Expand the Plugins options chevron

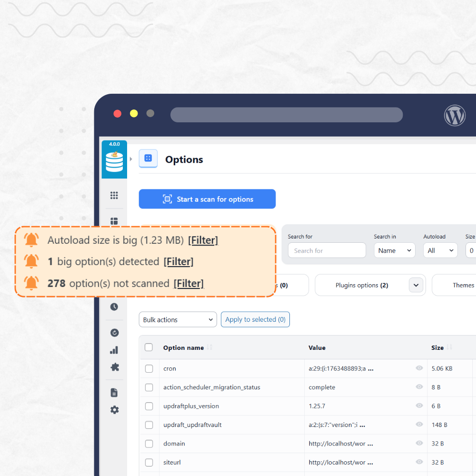click(416, 285)
